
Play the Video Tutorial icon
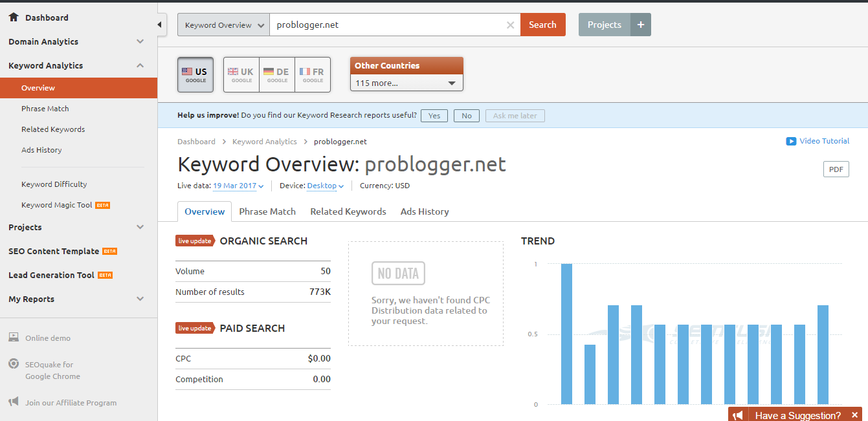tap(791, 141)
